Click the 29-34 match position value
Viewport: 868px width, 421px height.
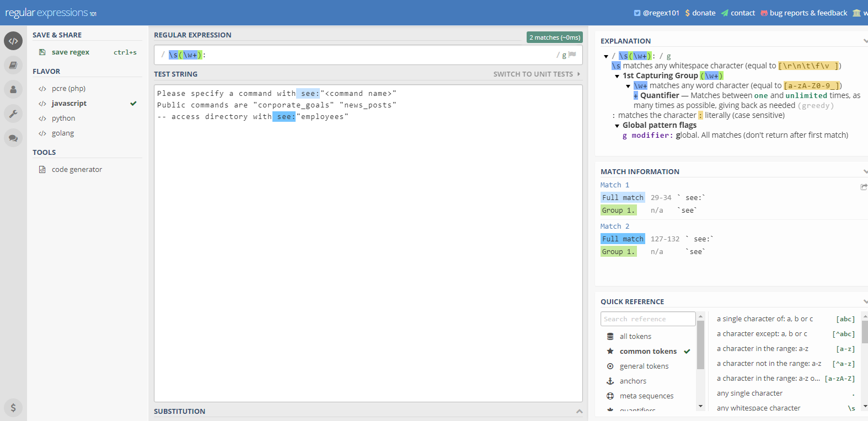[x=661, y=198]
